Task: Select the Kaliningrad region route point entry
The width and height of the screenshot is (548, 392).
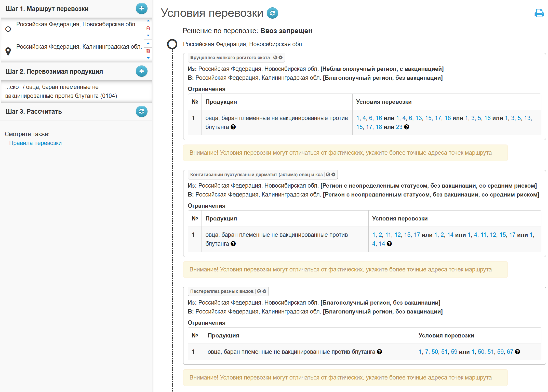Action: click(x=79, y=47)
